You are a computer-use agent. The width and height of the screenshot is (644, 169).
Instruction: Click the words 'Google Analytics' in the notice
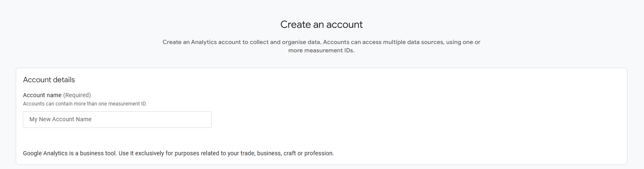(46, 153)
